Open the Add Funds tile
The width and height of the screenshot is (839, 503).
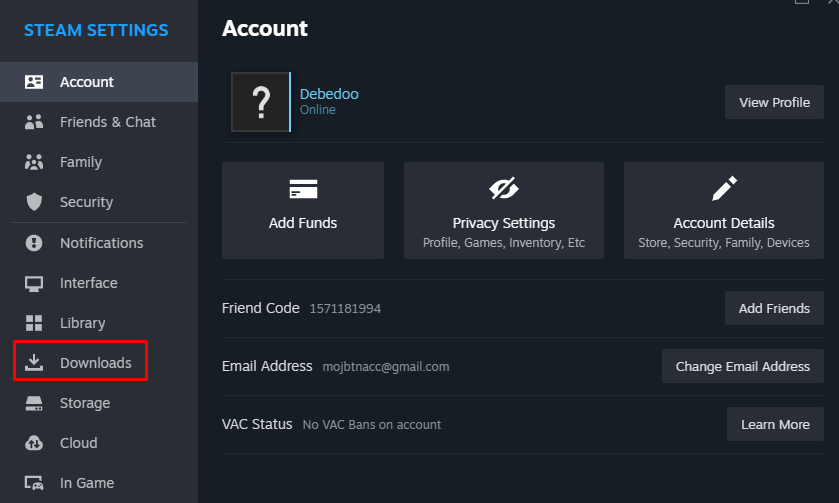pyautogui.click(x=303, y=210)
